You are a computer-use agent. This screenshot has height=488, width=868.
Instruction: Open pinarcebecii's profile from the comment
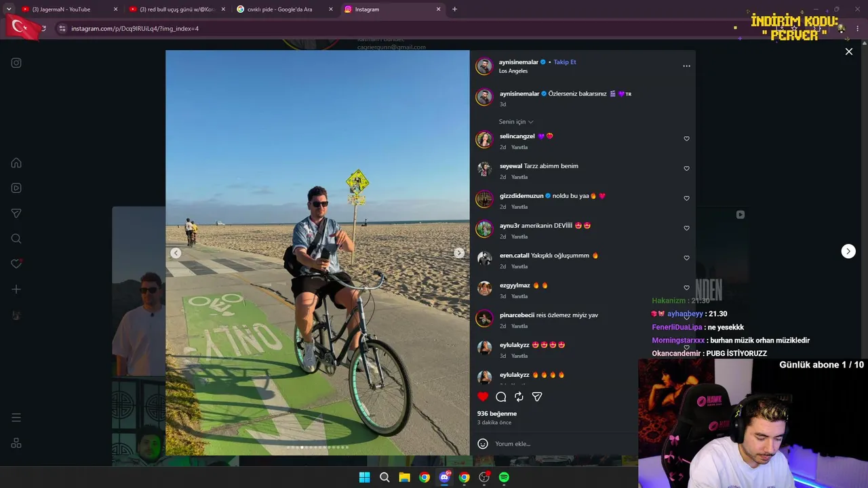[517, 315]
